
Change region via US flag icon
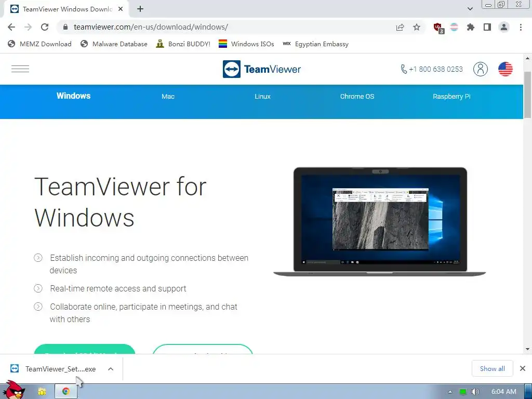pos(505,69)
